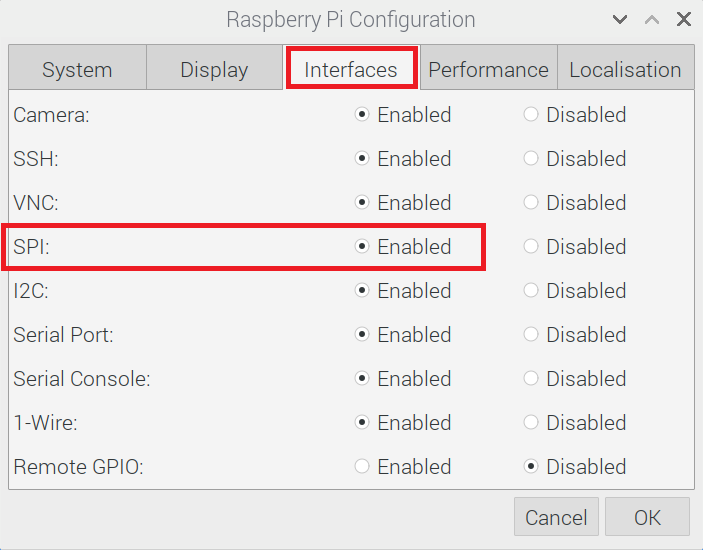Disable the I2C interface
Screen dimensions: 703x550
(x=531, y=290)
